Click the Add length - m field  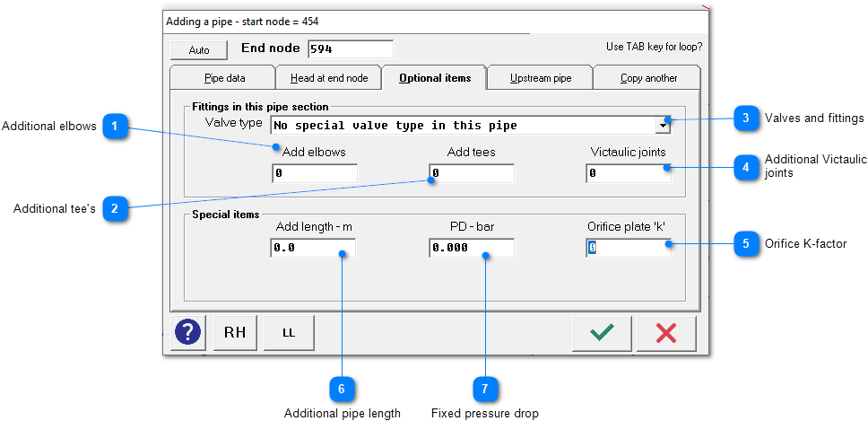pyautogui.click(x=313, y=248)
